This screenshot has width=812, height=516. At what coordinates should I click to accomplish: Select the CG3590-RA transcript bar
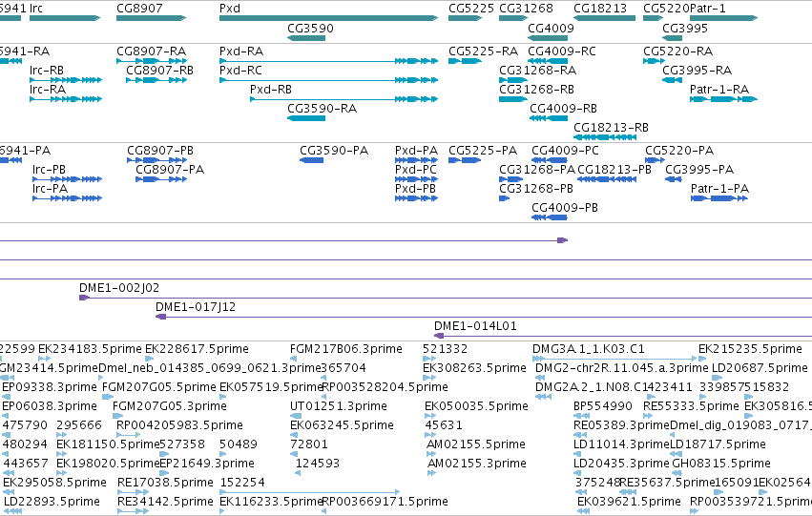tap(306, 118)
